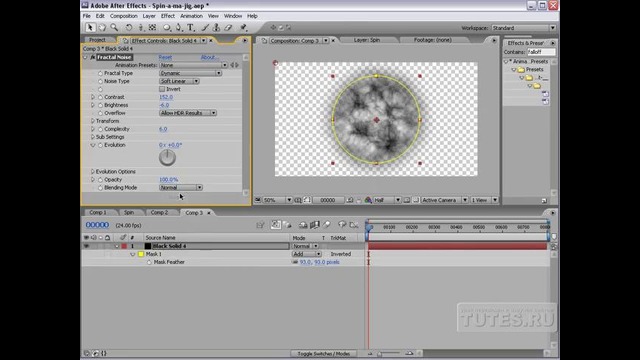Switch to the Layer: Spin tab
The image size is (640, 360).
click(x=367, y=40)
